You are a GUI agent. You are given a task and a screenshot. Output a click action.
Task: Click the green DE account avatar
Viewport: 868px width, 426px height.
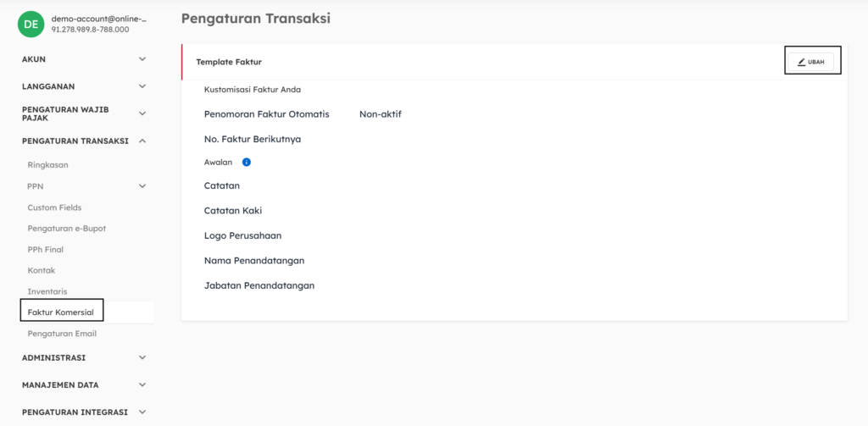30,24
